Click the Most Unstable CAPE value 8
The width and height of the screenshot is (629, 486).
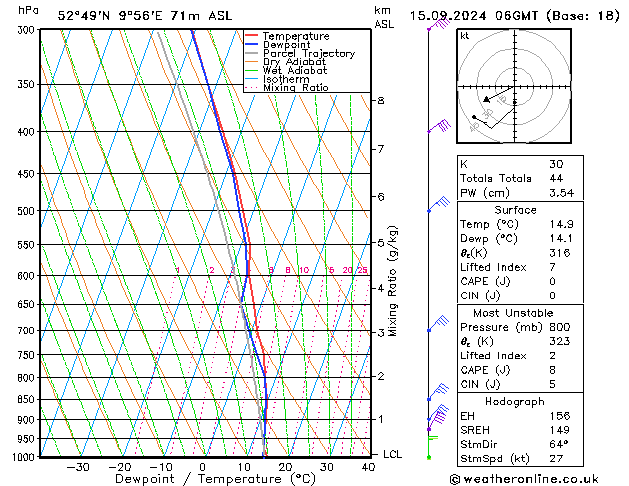click(x=553, y=370)
